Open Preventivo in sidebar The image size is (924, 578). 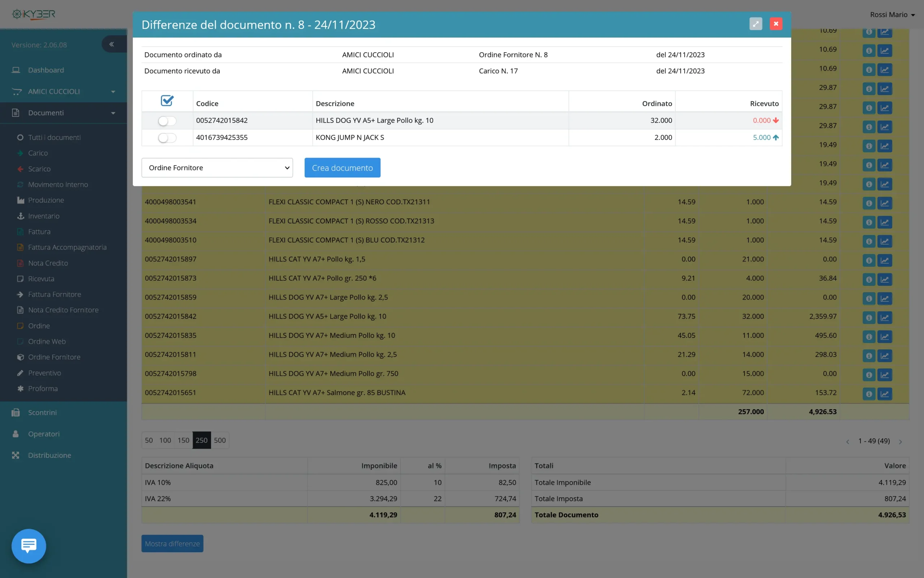[44, 373]
